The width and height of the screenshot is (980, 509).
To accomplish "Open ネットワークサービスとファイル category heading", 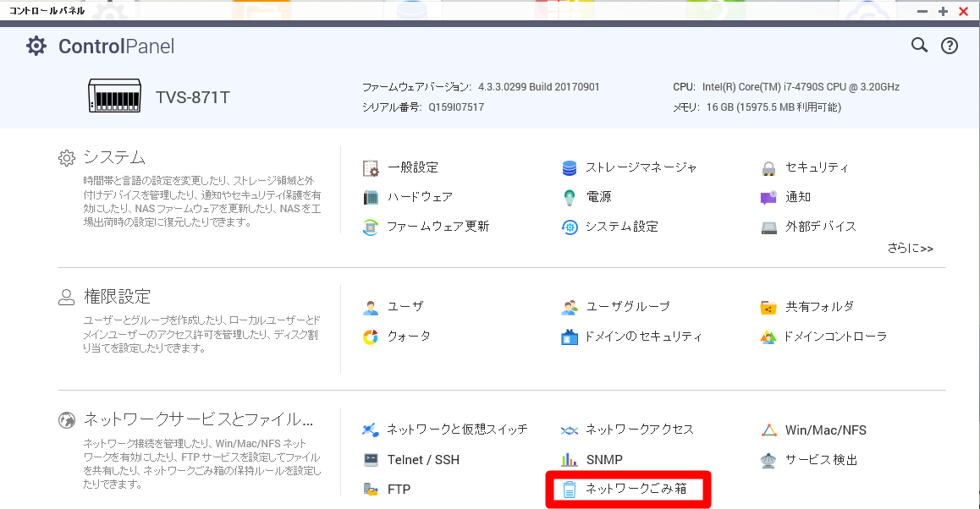I will coord(199,419).
